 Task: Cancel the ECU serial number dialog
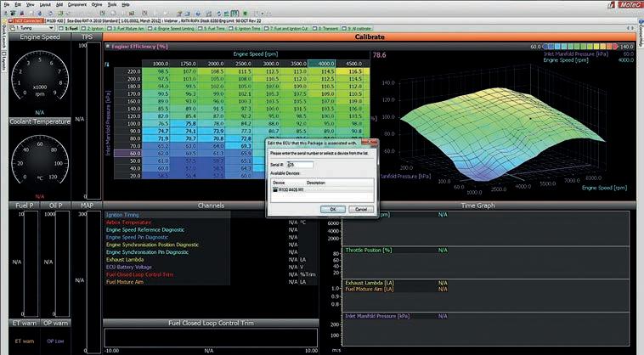coord(361,209)
